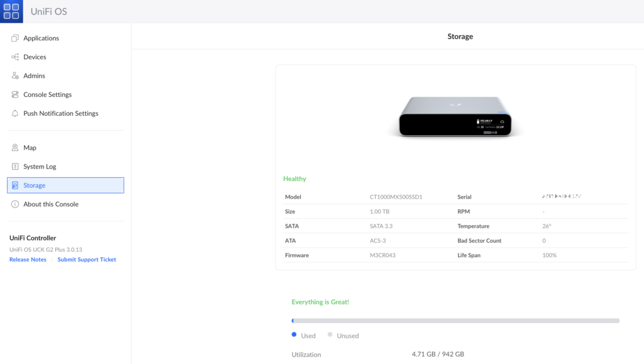
Task: Click the About this Console info icon
Action: (x=14, y=204)
